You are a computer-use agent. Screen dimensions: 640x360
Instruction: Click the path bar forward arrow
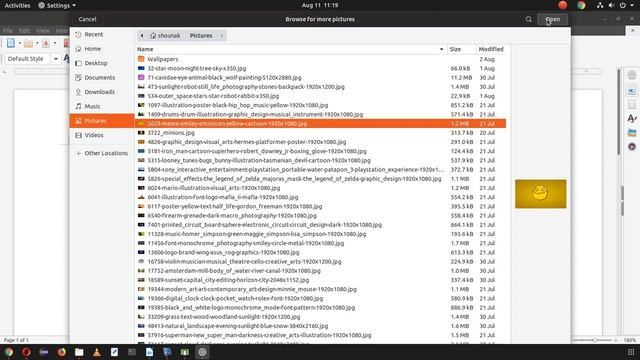[222, 36]
